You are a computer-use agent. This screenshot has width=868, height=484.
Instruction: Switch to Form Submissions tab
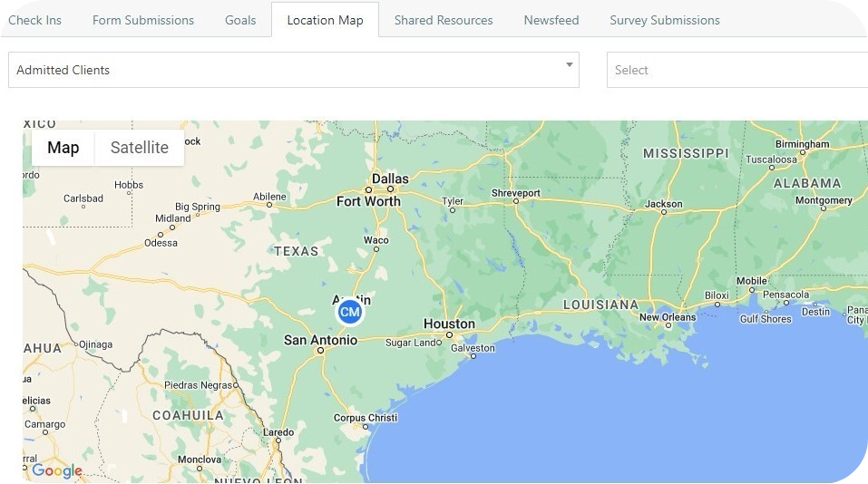[x=142, y=20]
